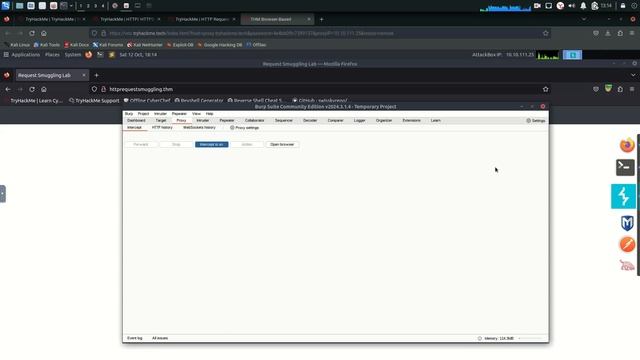
Task: Launch the orange Postman dock icon
Action: (x=627, y=244)
